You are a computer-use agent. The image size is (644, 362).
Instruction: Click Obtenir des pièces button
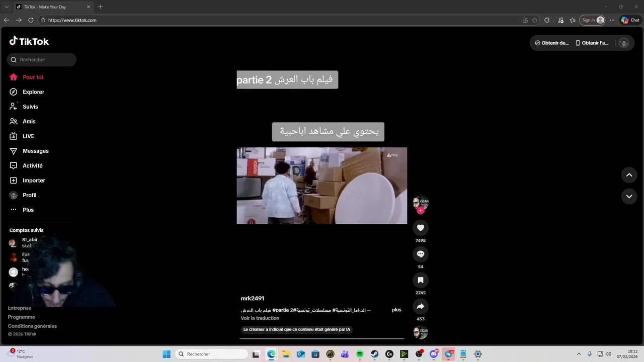552,43
